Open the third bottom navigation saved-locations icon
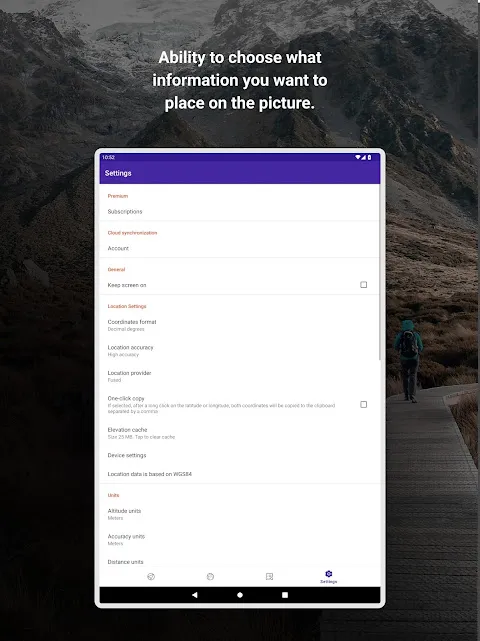Screen dimensions: 480x641 click(269, 576)
